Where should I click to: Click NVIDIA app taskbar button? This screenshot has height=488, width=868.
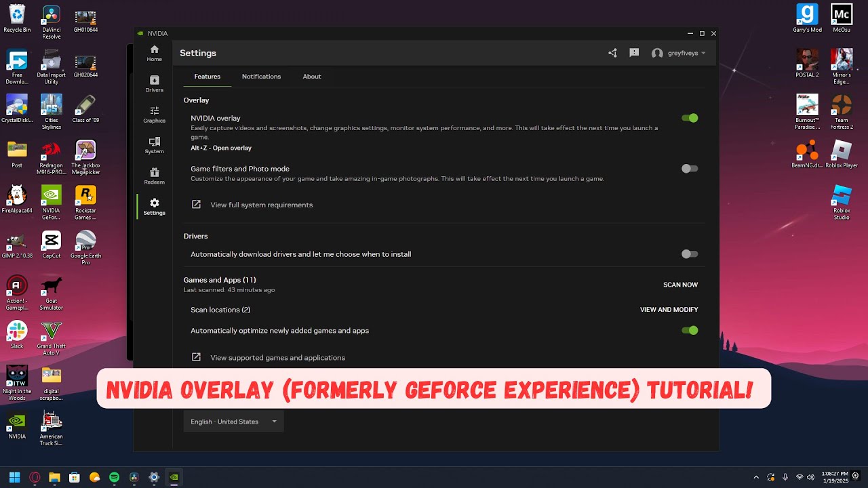point(174,477)
